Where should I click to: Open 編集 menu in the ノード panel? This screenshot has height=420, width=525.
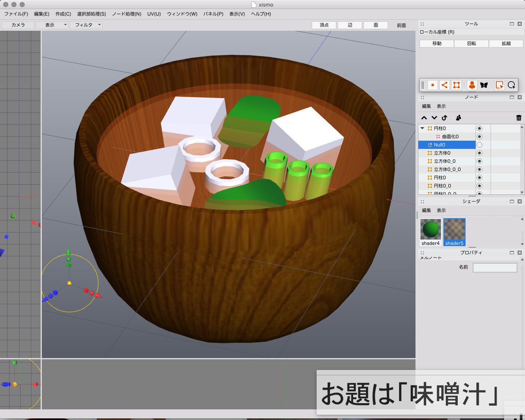[427, 106]
